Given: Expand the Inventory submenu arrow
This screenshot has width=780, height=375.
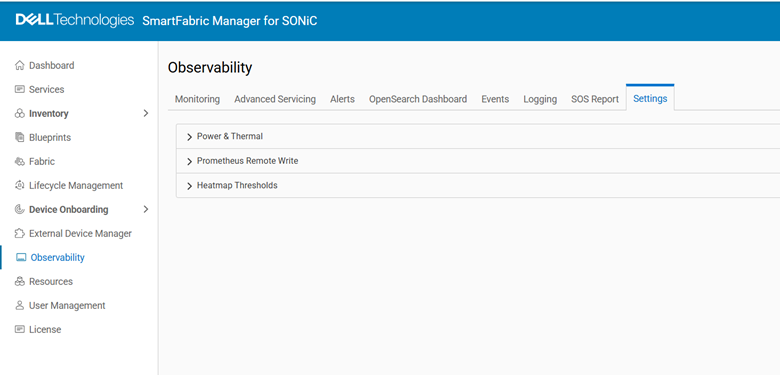Looking at the screenshot, I should click(146, 113).
